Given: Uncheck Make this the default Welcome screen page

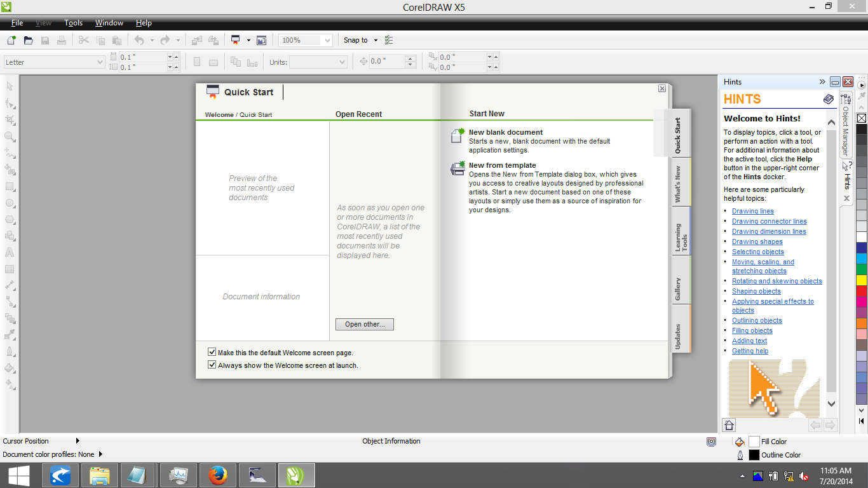Looking at the screenshot, I should (x=212, y=351).
